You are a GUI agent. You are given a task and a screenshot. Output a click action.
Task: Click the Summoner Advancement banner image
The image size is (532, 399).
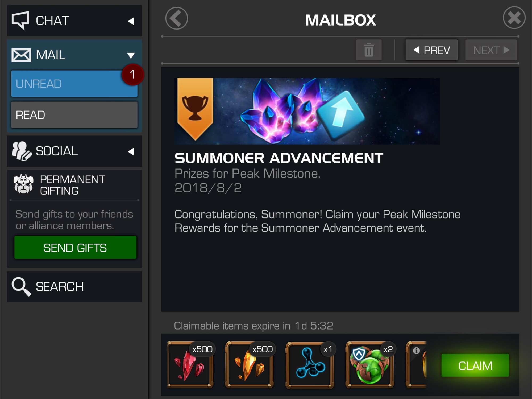click(x=307, y=111)
